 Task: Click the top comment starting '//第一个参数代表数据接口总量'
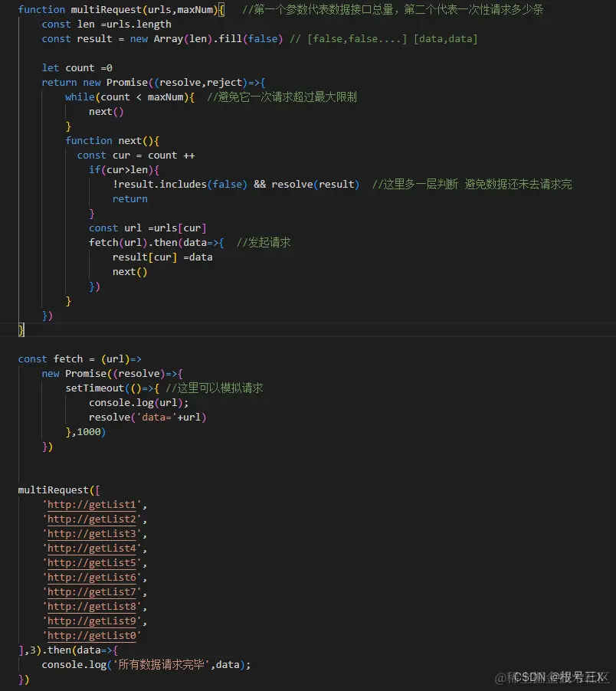(392, 10)
